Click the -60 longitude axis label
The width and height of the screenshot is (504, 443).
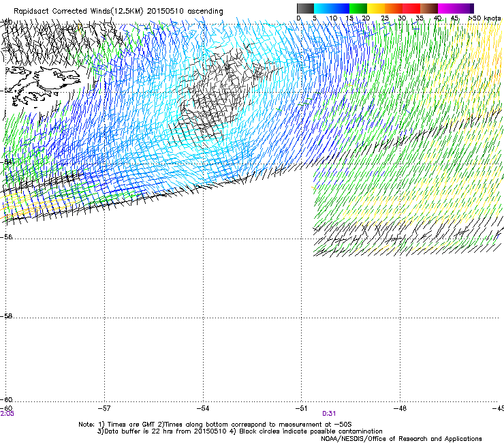[x=6, y=408]
